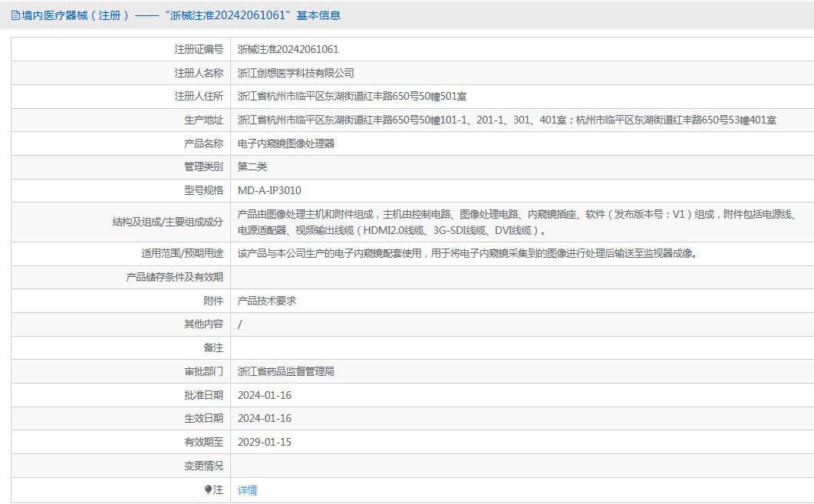Click the 结构及组成/主要组成成分 row label
Image resolution: width=814 pixels, height=504 pixels.
coord(167,222)
